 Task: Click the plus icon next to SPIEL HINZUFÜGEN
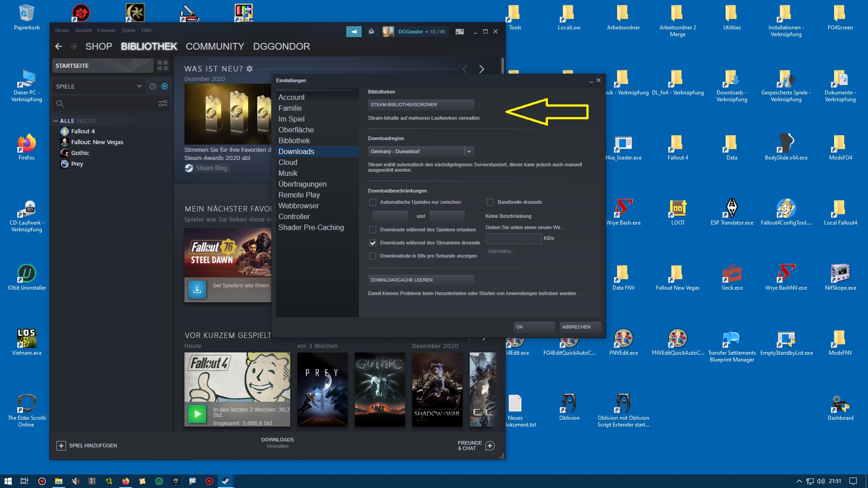(61, 446)
